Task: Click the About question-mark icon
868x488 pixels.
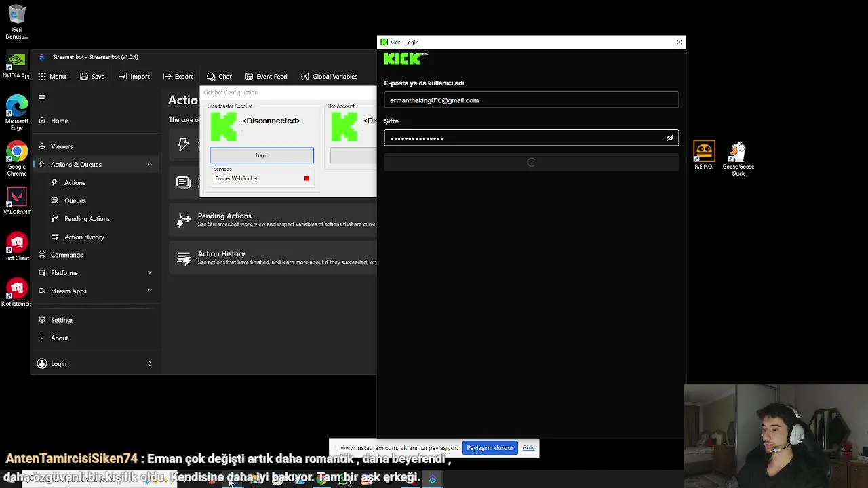Action: click(x=42, y=338)
